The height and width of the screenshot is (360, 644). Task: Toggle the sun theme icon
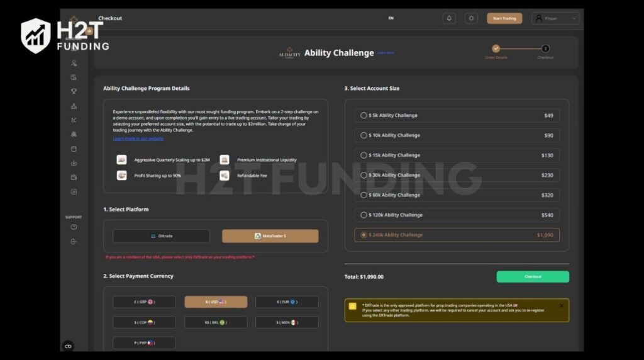[471, 18]
